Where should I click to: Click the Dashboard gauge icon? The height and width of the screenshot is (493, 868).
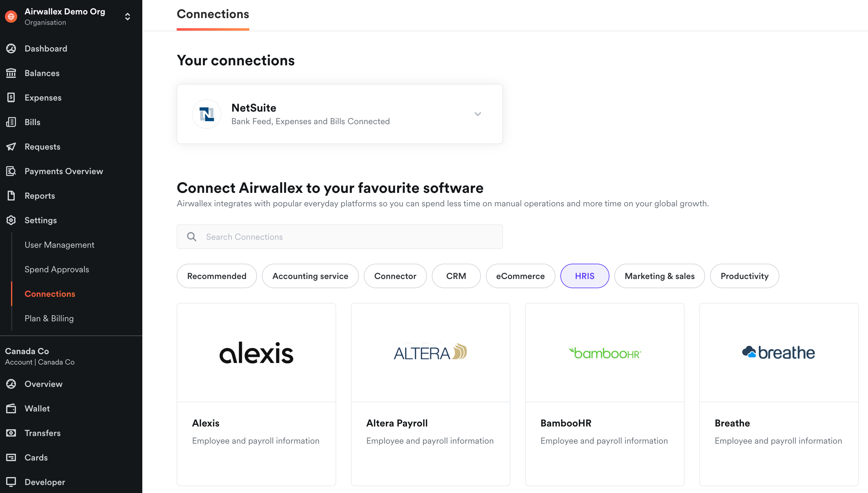tap(11, 48)
